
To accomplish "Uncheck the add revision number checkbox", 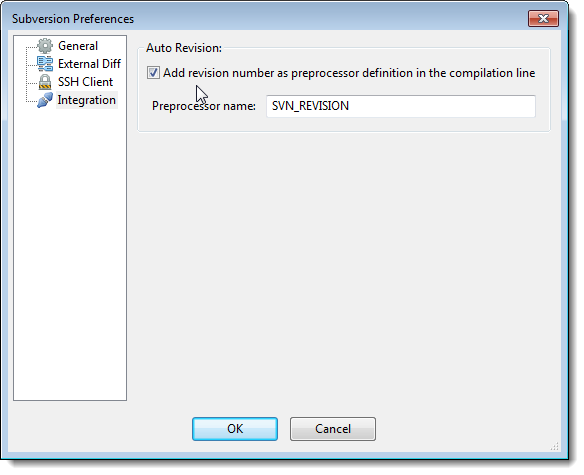I will tap(153, 72).
